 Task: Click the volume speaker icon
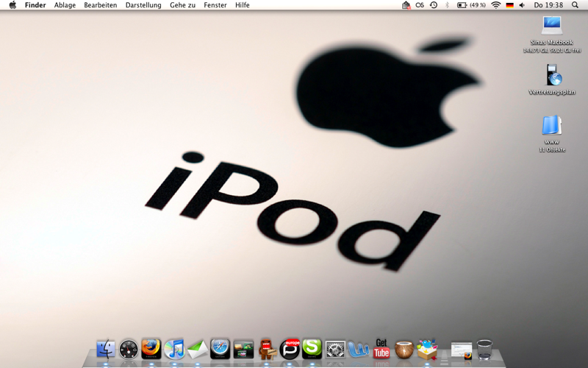tap(522, 5)
